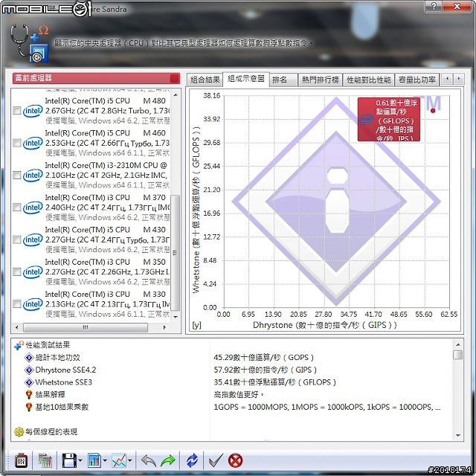The height and width of the screenshot is (476, 476).
Task: Click the 45.29數十億運算/秒 (GOPS) value
Action: pyautogui.click(x=263, y=358)
